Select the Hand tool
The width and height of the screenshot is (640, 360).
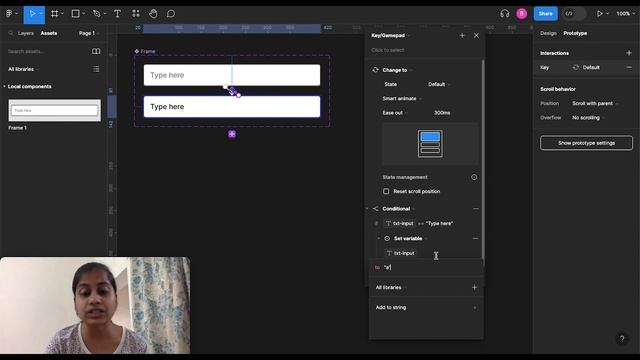(153, 14)
